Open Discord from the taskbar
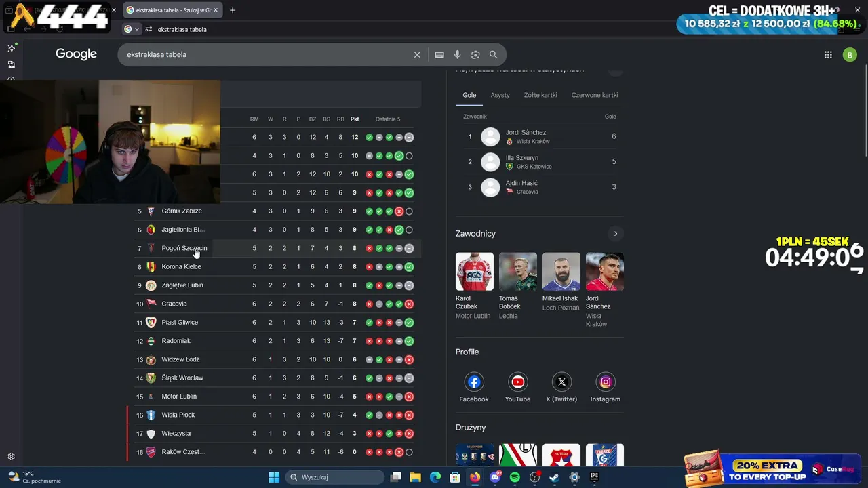The image size is (868, 488). point(495,477)
